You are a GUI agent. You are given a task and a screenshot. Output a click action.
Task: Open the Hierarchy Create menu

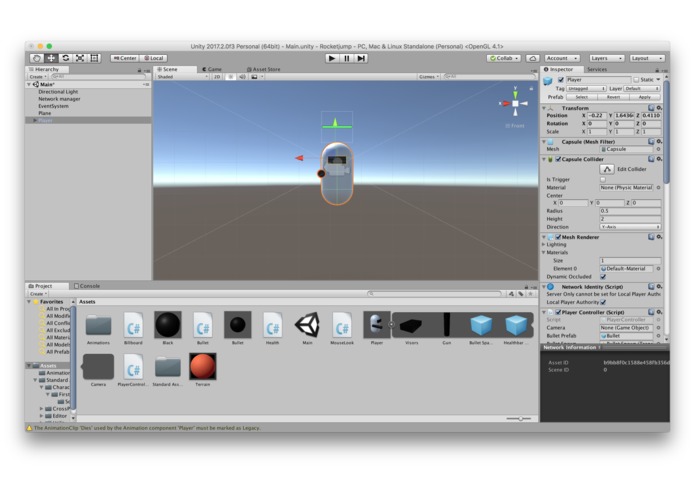[x=38, y=77]
